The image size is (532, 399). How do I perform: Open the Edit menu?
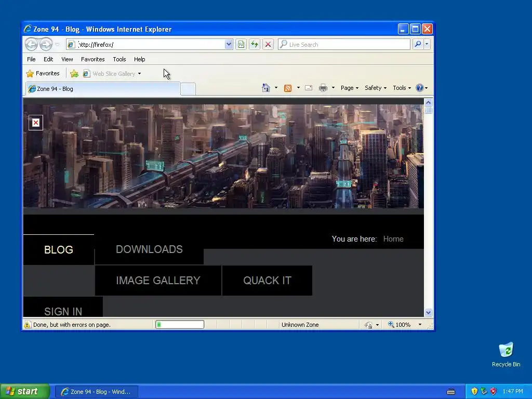coord(48,59)
